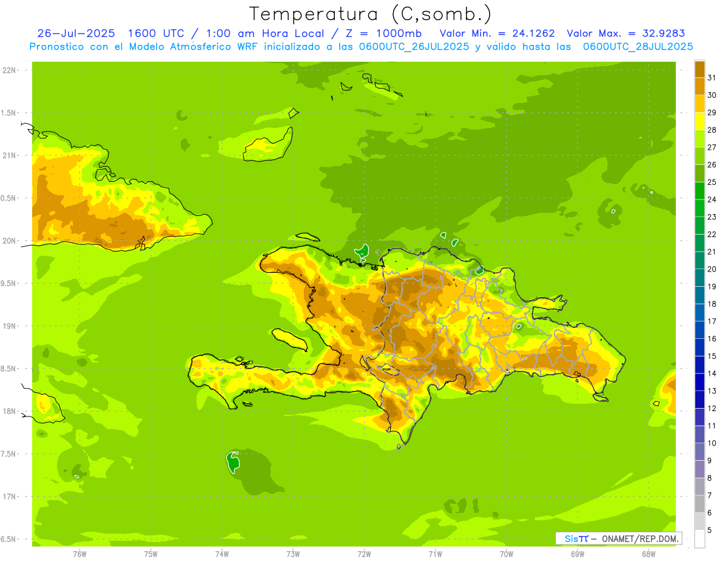Select the date "26-Jul-2025" in the header
The width and height of the screenshot is (728, 562).
76,33
